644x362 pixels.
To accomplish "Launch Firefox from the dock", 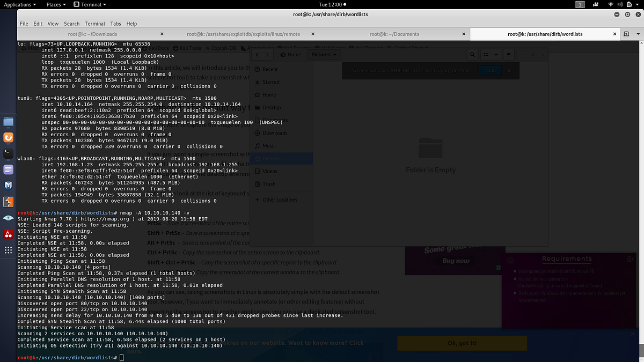I will click(8, 138).
